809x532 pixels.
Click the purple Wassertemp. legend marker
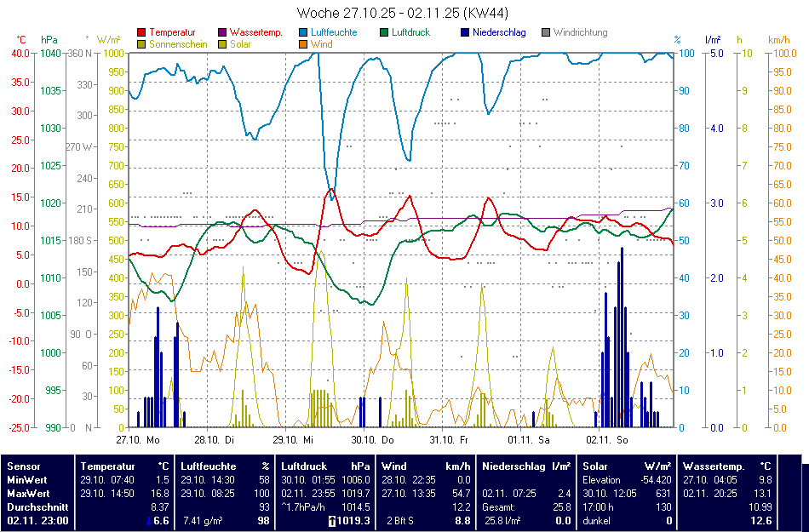click(x=223, y=33)
